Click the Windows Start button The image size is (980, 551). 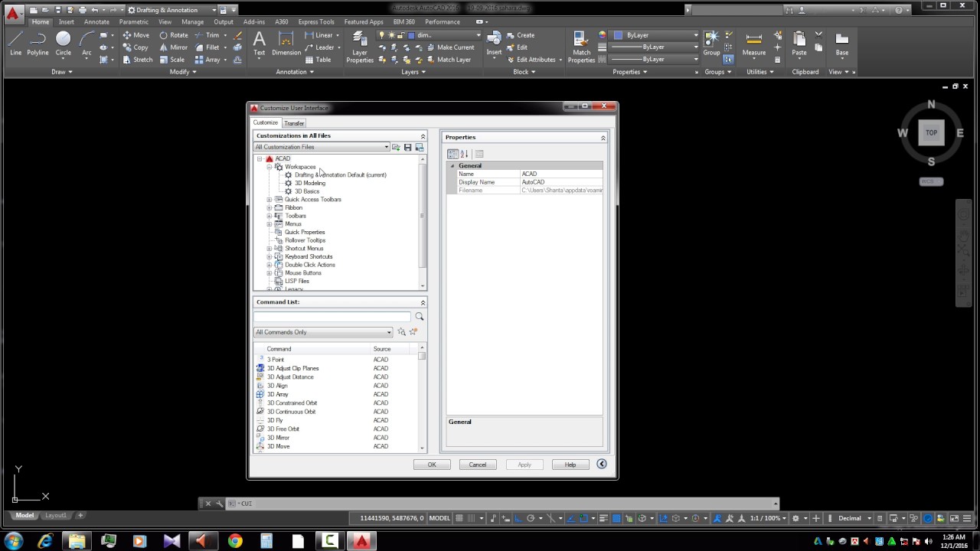click(x=13, y=541)
